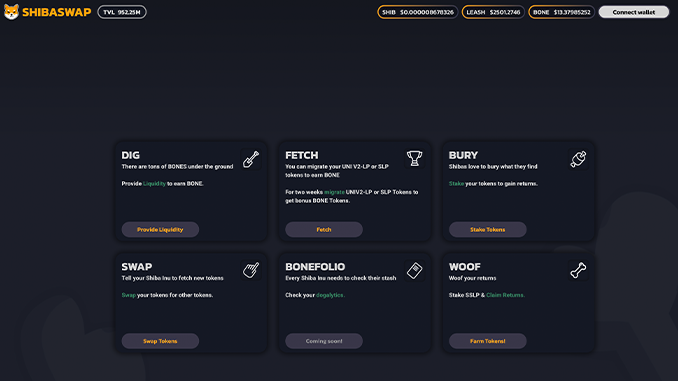
Task: Click the trophy icon in FETCH card
Action: tap(414, 158)
